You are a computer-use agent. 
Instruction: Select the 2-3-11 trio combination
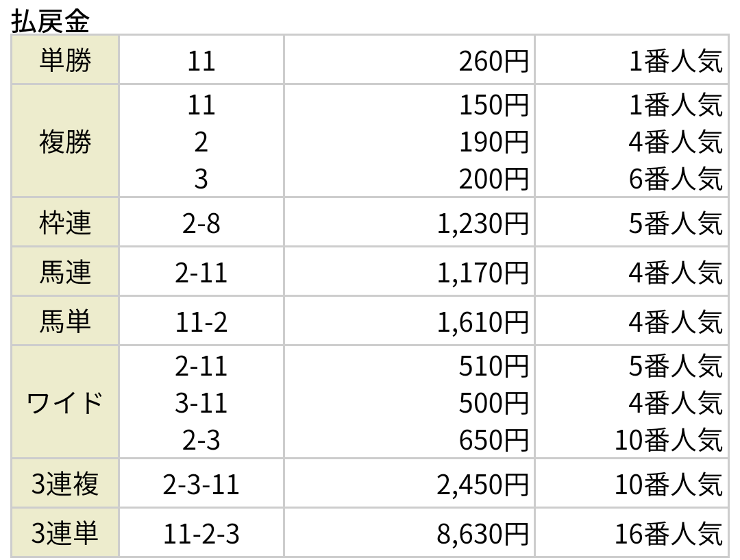click(201, 485)
